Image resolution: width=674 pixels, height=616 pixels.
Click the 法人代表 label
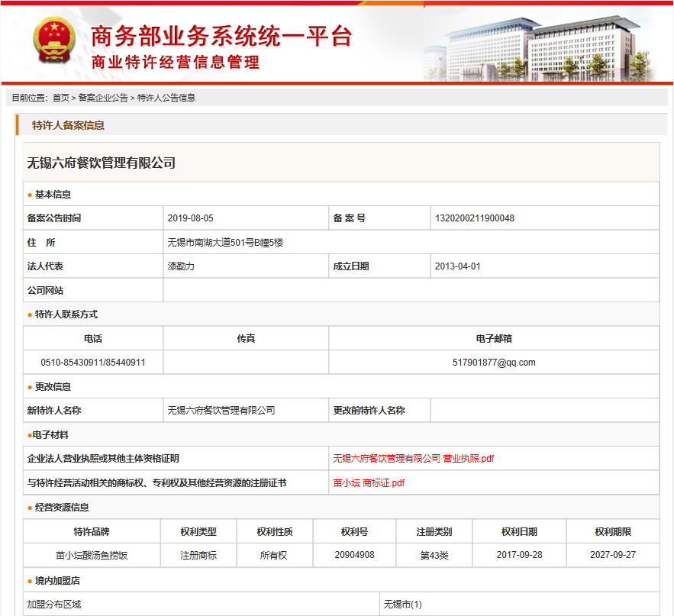(x=45, y=266)
